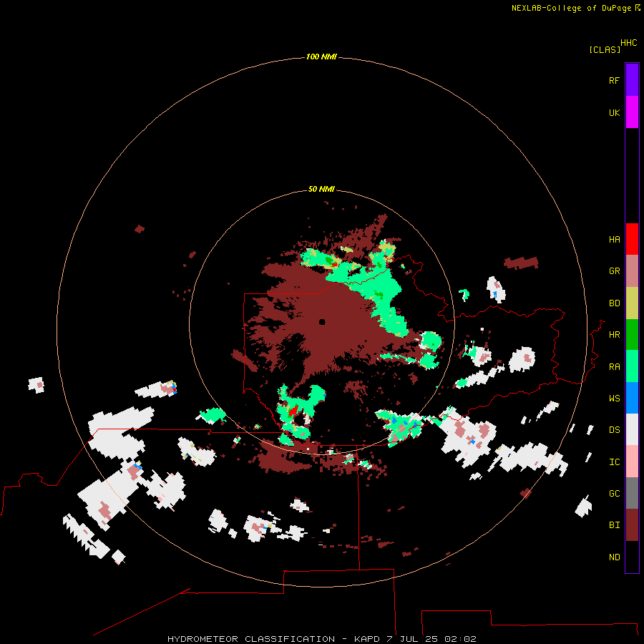Click the light green RA rain swatch
Screen dimensions: 644x644
(632, 366)
